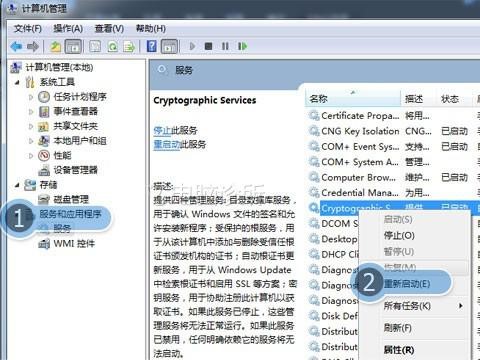Collapse the 存储 tree node
The image size is (480, 360).
click(x=17, y=185)
